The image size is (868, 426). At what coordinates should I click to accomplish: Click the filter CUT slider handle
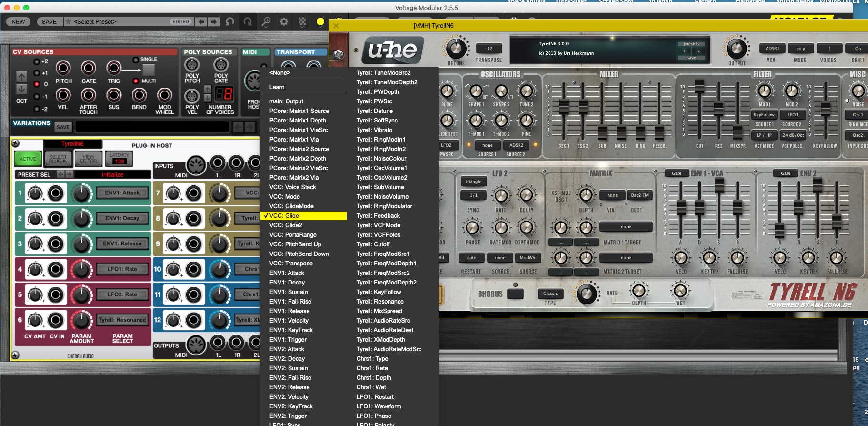click(x=699, y=86)
